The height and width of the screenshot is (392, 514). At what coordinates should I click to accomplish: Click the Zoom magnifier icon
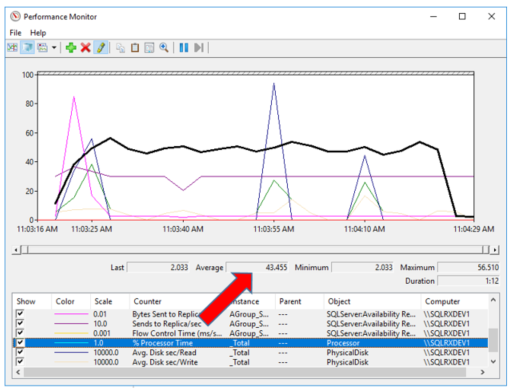click(x=164, y=48)
